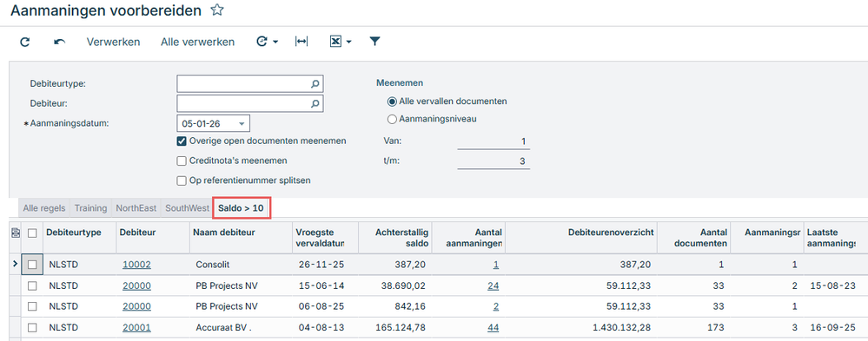
Task: Click the grid column configuration icon
Action: coord(15,233)
